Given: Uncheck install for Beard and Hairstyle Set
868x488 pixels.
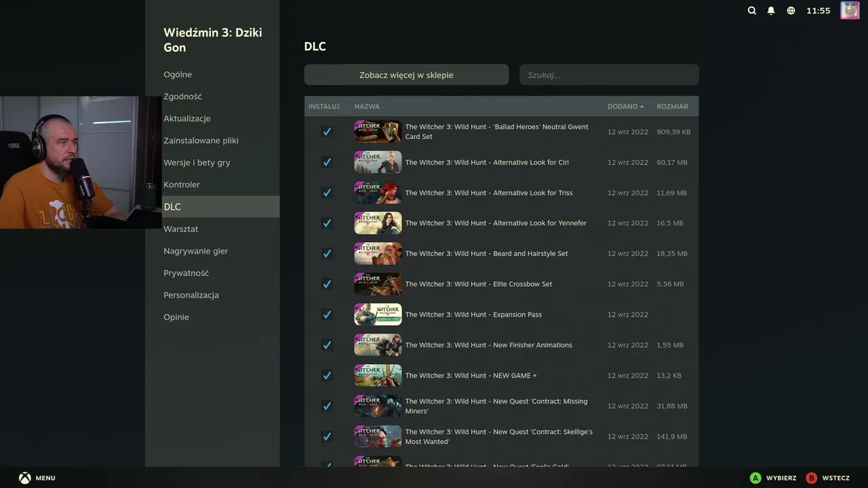Looking at the screenshot, I should [x=327, y=253].
